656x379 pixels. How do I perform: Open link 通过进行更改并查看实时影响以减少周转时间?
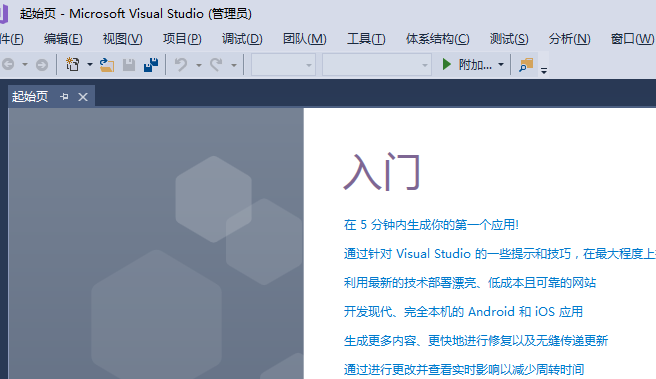464,369
